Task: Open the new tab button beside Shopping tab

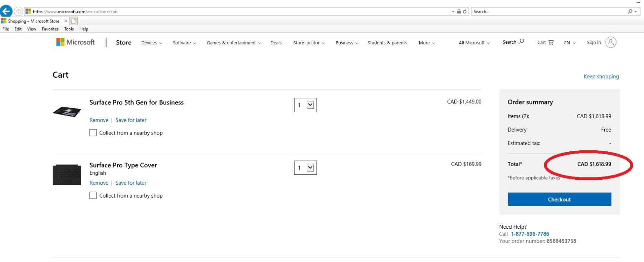Action: [x=74, y=21]
